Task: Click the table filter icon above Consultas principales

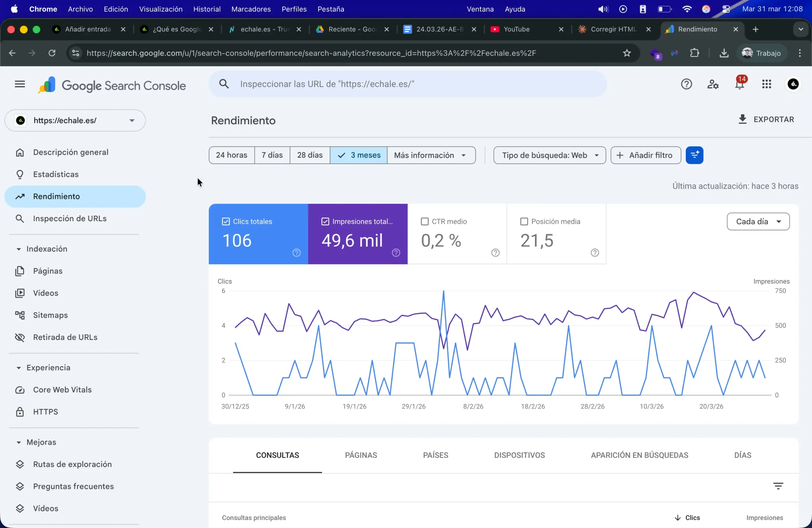Action: (x=778, y=486)
